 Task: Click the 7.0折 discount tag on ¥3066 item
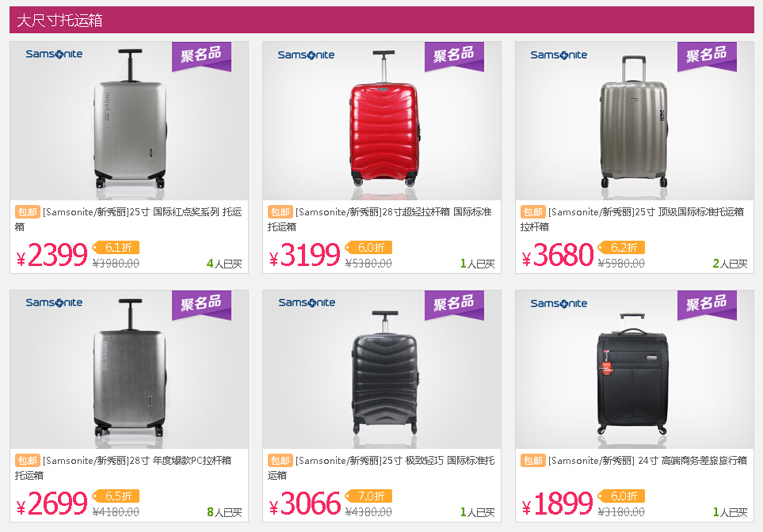click(x=369, y=496)
